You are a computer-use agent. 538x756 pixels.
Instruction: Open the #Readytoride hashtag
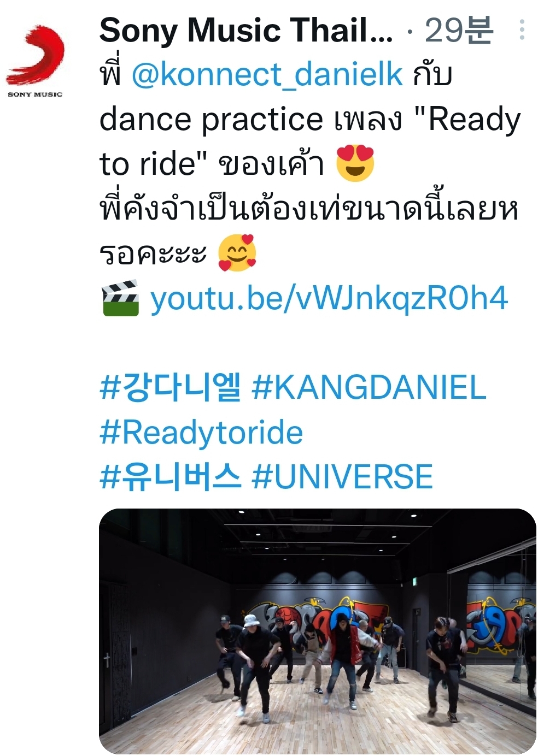pos(201,432)
